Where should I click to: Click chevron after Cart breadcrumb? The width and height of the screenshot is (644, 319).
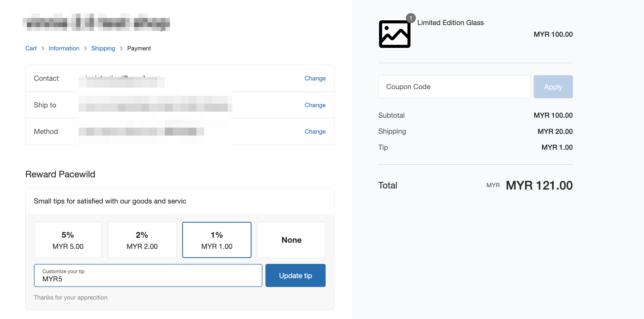[x=43, y=48]
